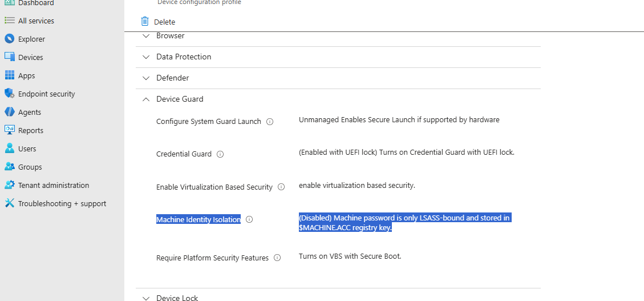The height and width of the screenshot is (301, 644).
Task: Show info for Credential Guard setting
Action: 220,154
